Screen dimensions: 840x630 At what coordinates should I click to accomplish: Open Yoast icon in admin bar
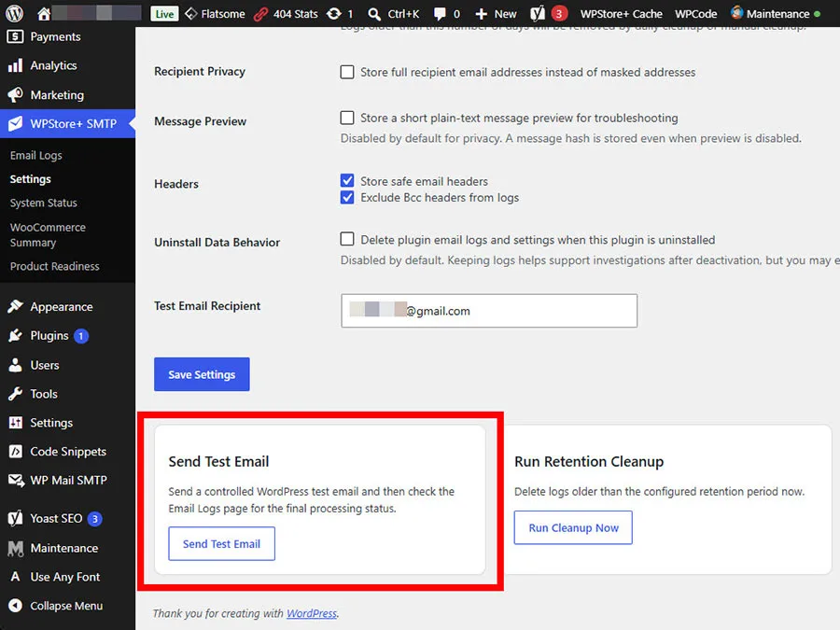click(538, 14)
